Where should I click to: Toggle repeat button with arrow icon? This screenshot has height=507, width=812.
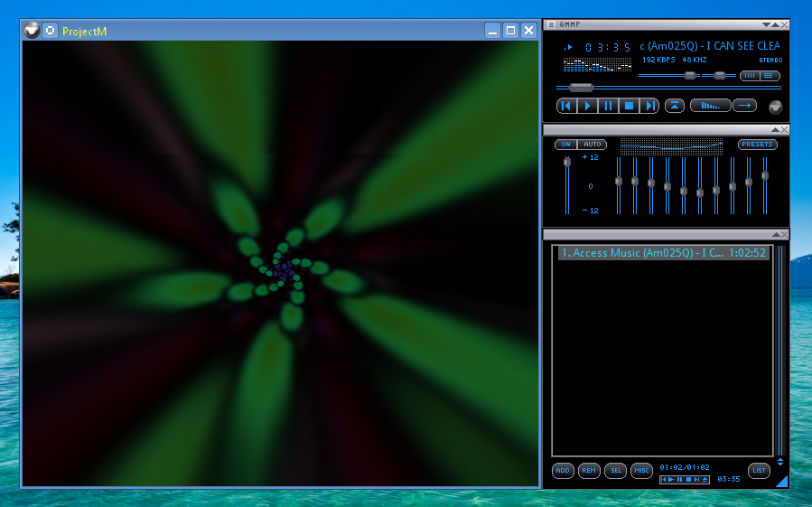(744, 106)
